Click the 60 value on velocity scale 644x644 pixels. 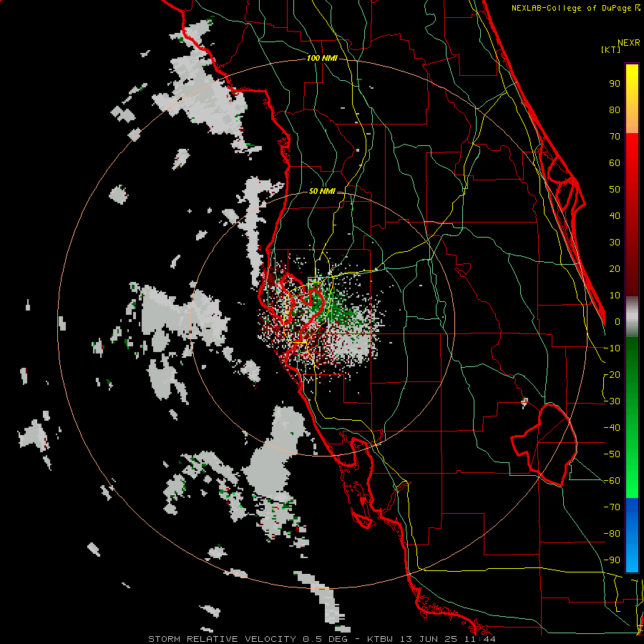point(615,163)
